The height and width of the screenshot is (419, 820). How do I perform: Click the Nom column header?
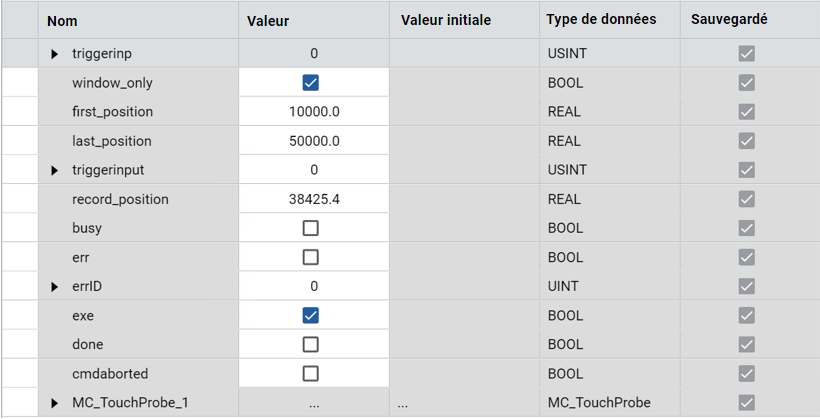pyautogui.click(x=139, y=20)
